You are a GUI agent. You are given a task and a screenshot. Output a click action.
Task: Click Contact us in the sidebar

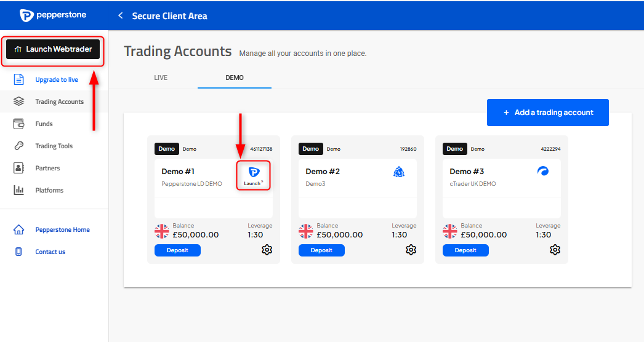(x=50, y=252)
